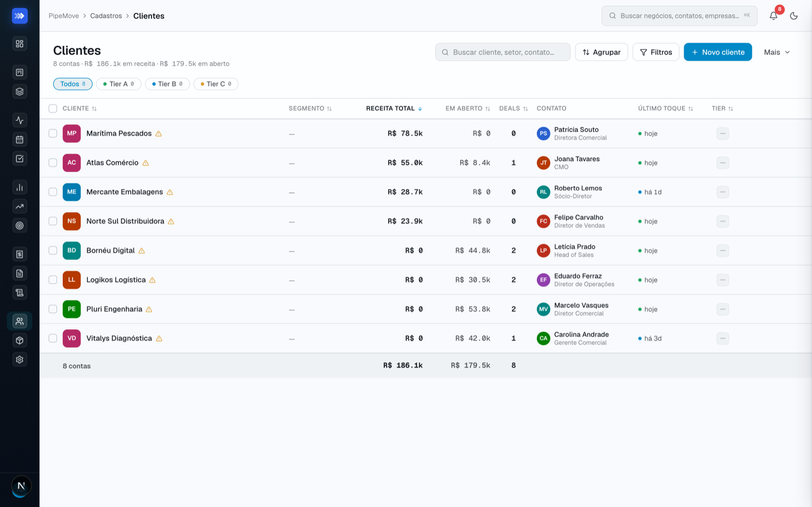Open the Mercante Embalagens client name

125,192
